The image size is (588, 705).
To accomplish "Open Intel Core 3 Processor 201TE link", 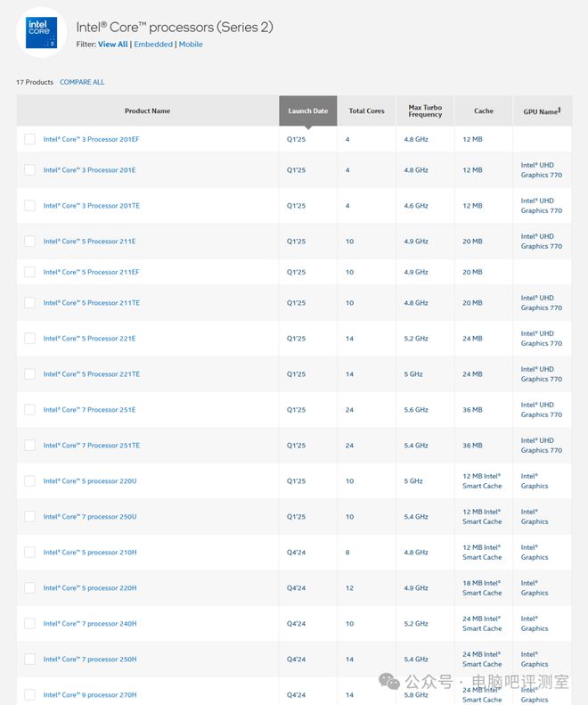I will point(91,206).
